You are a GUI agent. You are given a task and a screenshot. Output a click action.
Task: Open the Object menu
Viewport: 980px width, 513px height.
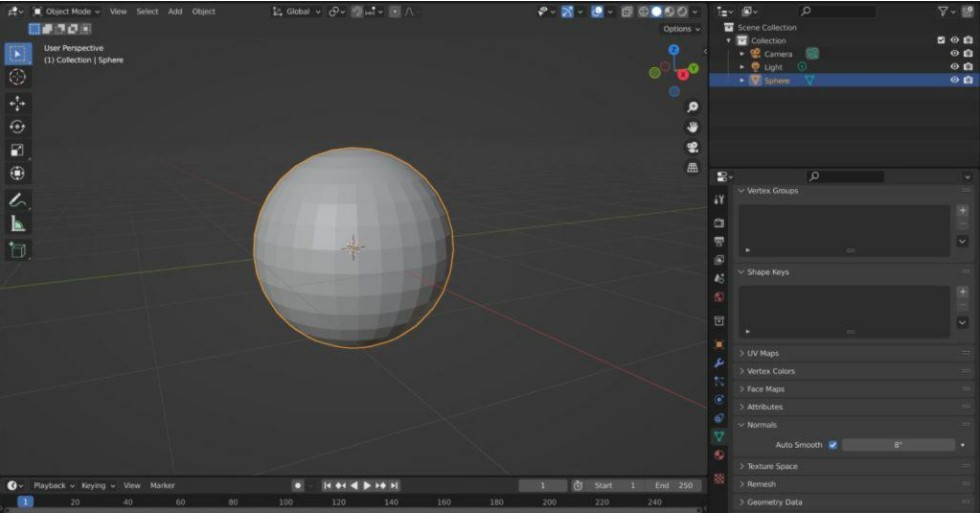204,11
